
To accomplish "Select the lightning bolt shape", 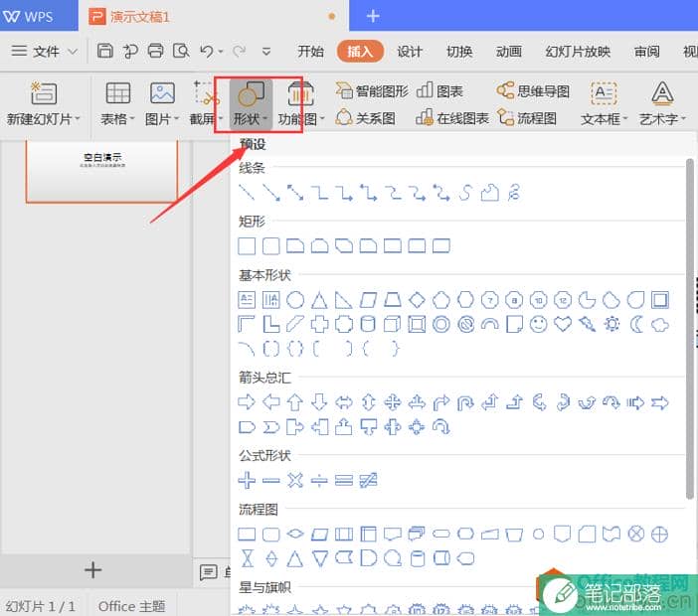I will (588, 324).
